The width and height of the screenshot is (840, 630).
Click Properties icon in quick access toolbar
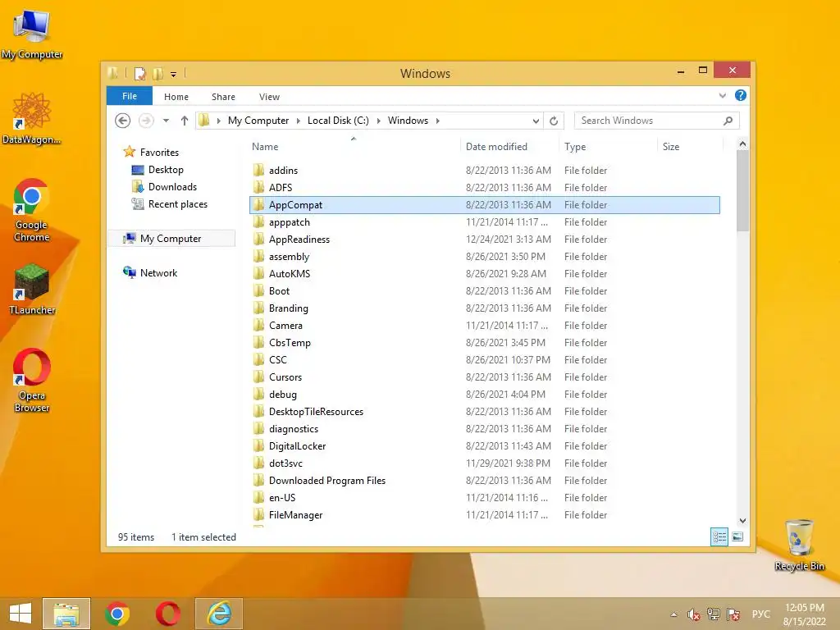point(139,73)
